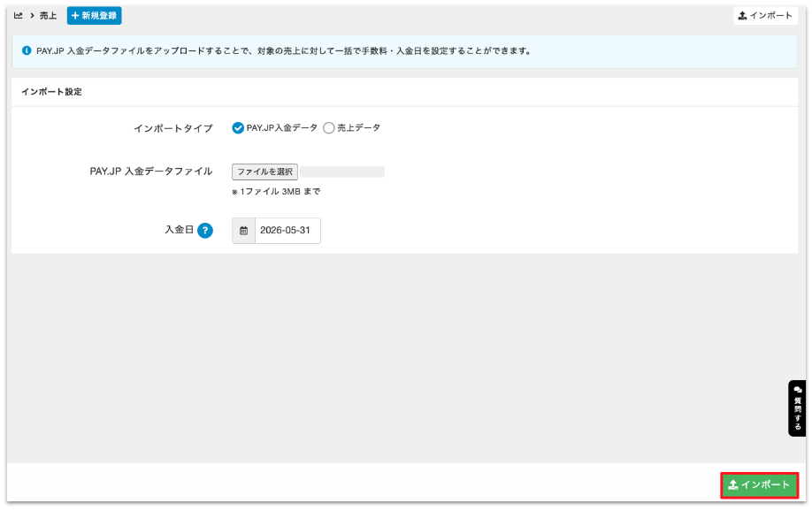Click the blue 新規登録 button

(x=95, y=16)
